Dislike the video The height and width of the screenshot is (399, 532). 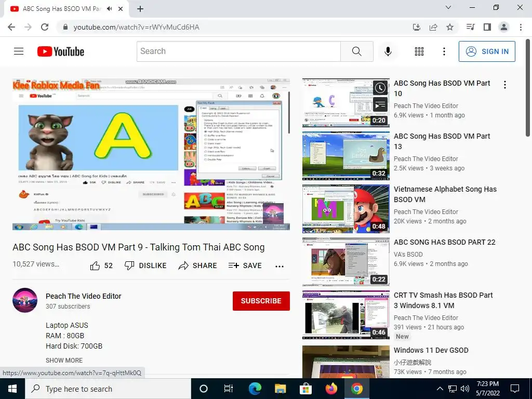pyautogui.click(x=145, y=265)
